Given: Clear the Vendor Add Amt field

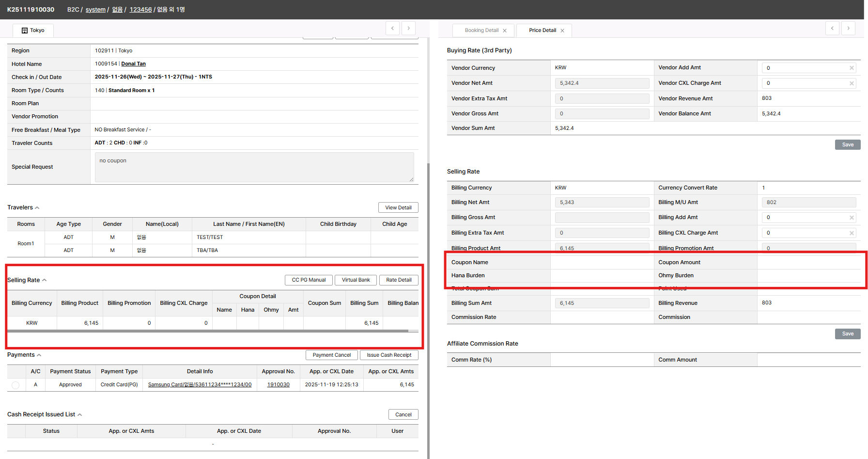Looking at the screenshot, I should coord(852,68).
